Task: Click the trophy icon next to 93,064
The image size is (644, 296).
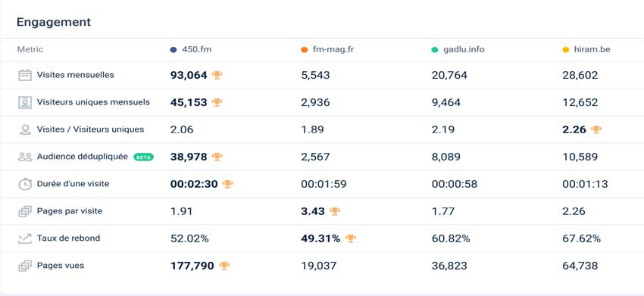Action: (217, 75)
